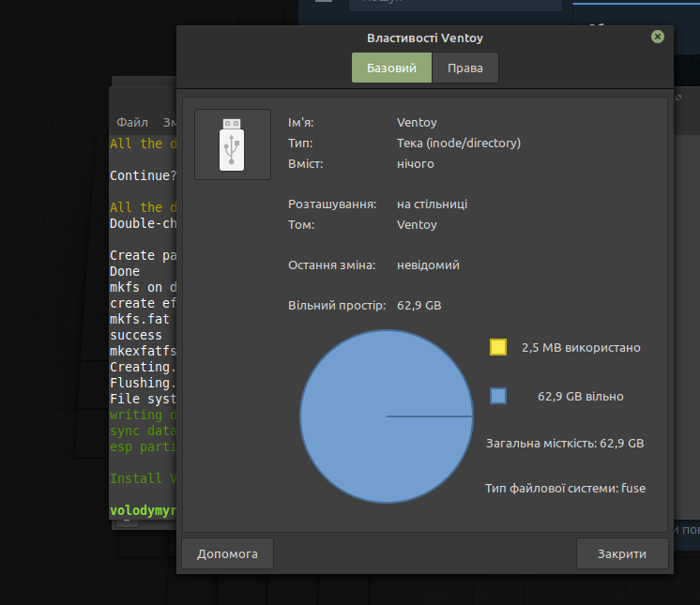Click the Остання зміна value невідомий

pos(428,265)
